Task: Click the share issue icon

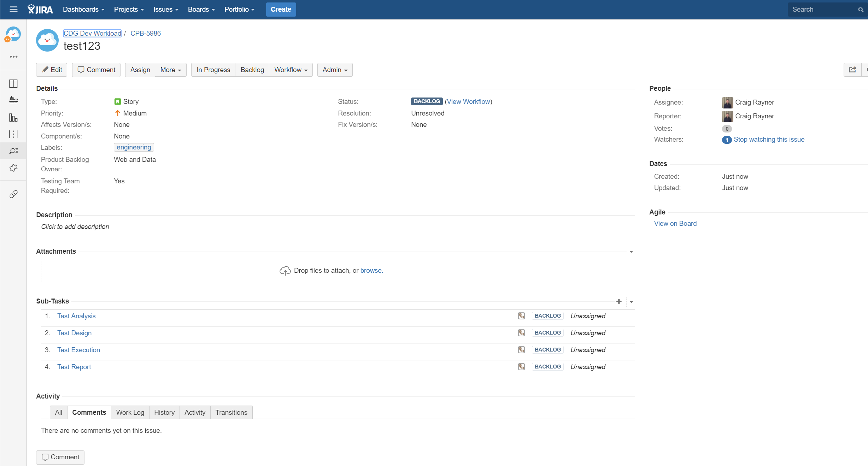Action: pyautogui.click(x=852, y=70)
